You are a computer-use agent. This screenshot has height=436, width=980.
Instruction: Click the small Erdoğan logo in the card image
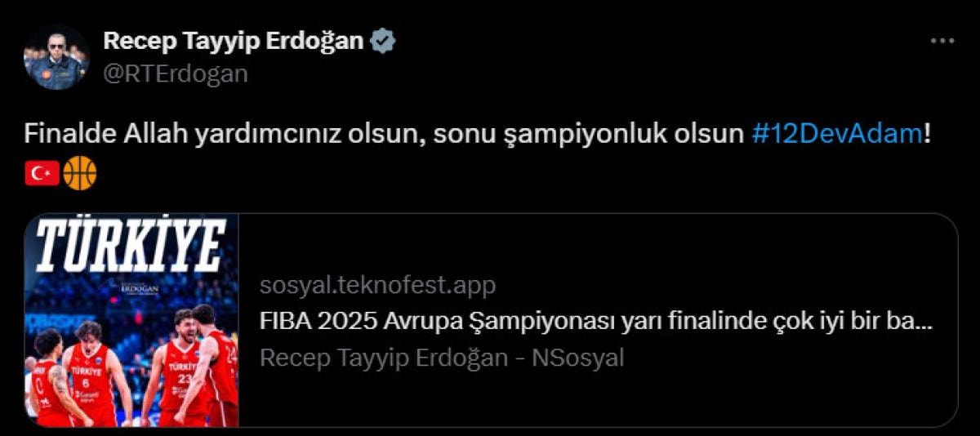pos(138,288)
